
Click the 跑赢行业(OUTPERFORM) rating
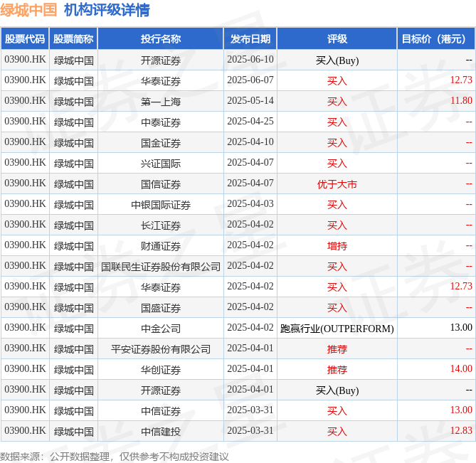[x=337, y=329]
